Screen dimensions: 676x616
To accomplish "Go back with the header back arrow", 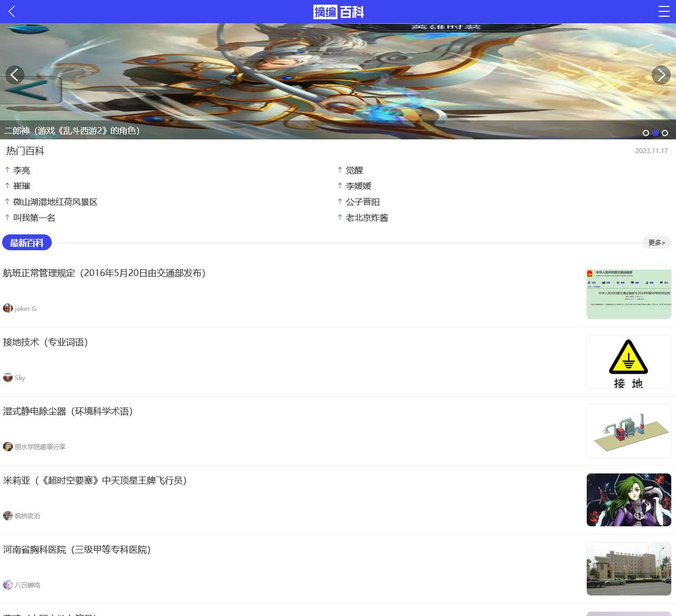I will coord(12,12).
